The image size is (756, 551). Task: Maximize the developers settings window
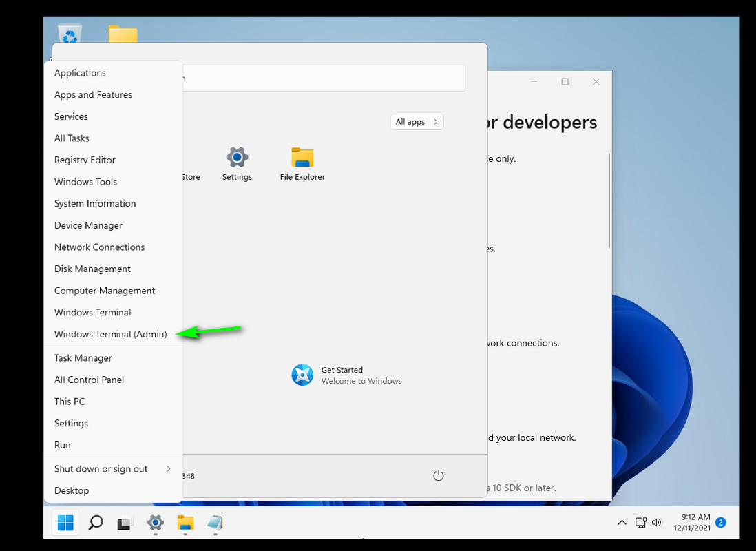(565, 81)
